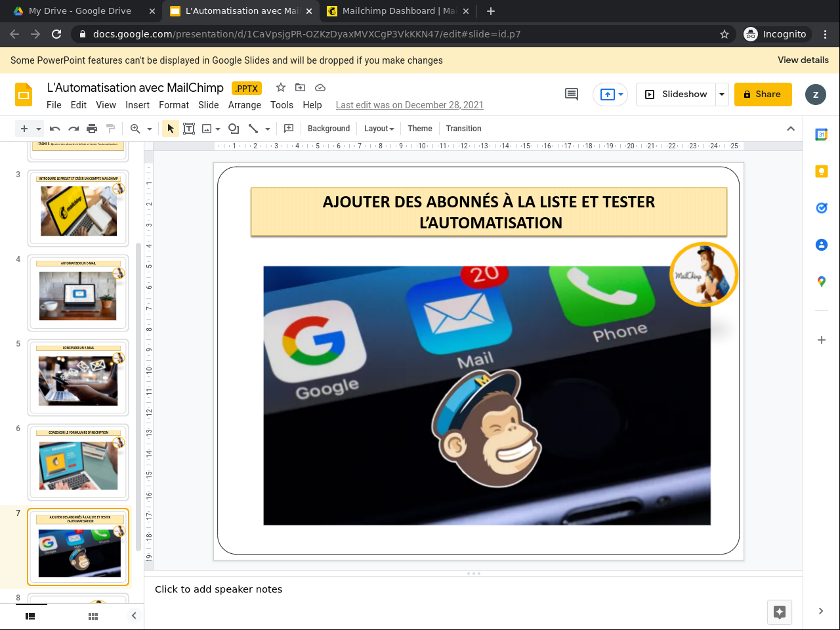
Task: Switch to grid view of slides
Action: (93, 616)
